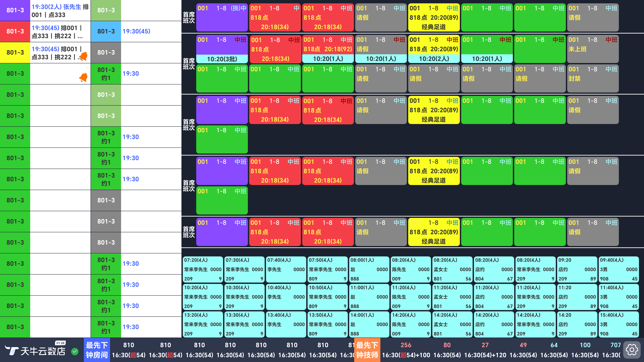Click the green checkmark status icon

point(74,351)
